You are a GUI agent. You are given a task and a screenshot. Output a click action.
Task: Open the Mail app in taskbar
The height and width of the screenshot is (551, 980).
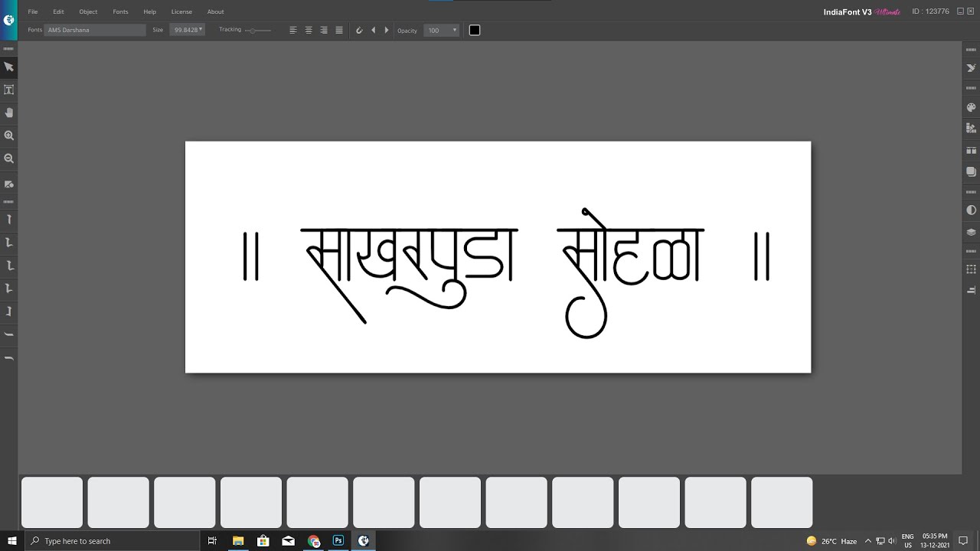289,541
